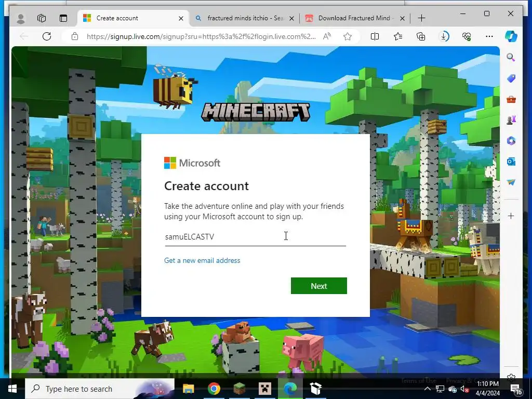Show hidden system tray icons

428,389
